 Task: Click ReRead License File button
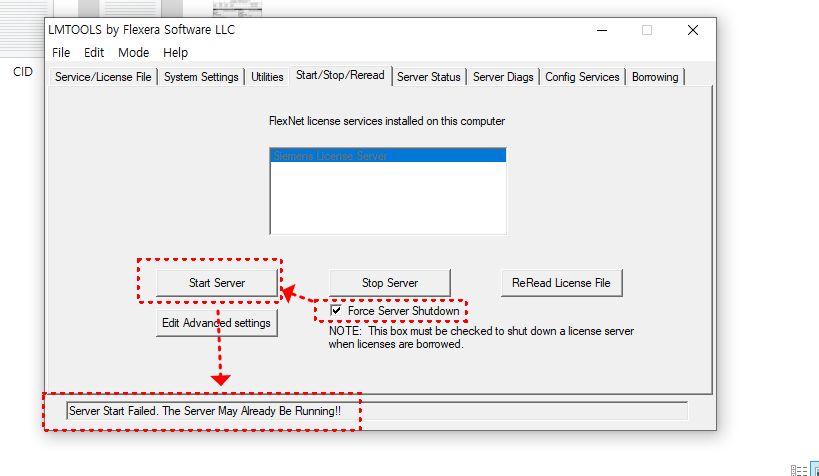point(561,283)
